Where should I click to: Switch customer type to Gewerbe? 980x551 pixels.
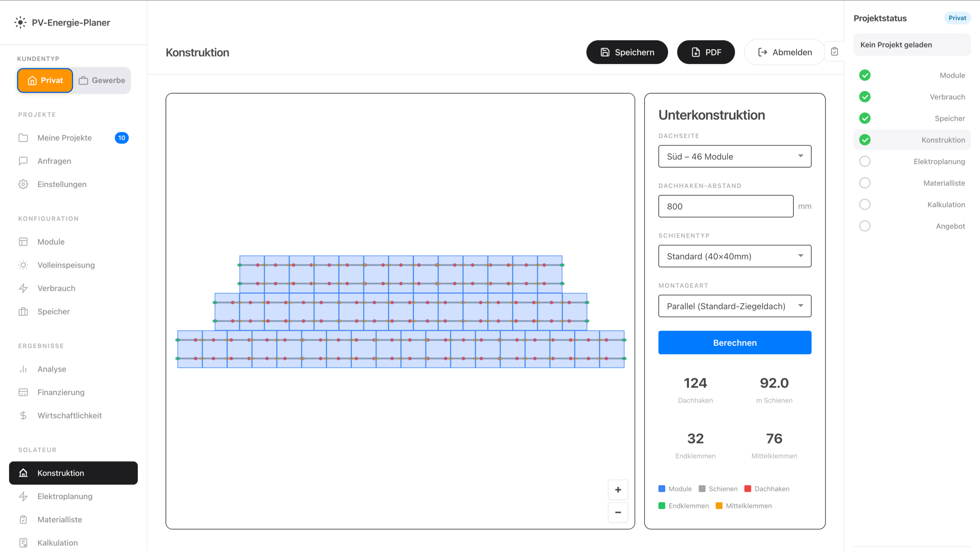[x=102, y=80]
